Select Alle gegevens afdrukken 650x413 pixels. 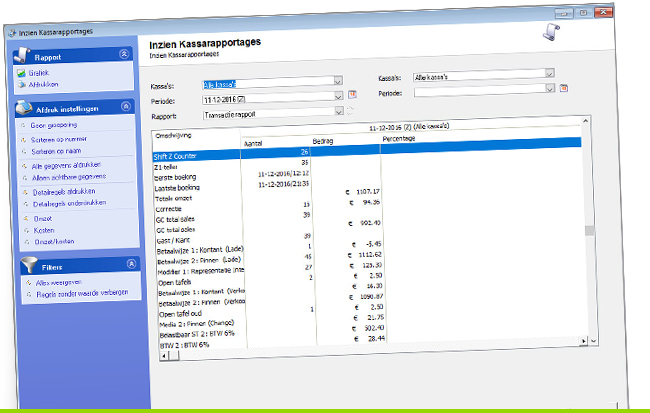pyautogui.click(x=60, y=164)
